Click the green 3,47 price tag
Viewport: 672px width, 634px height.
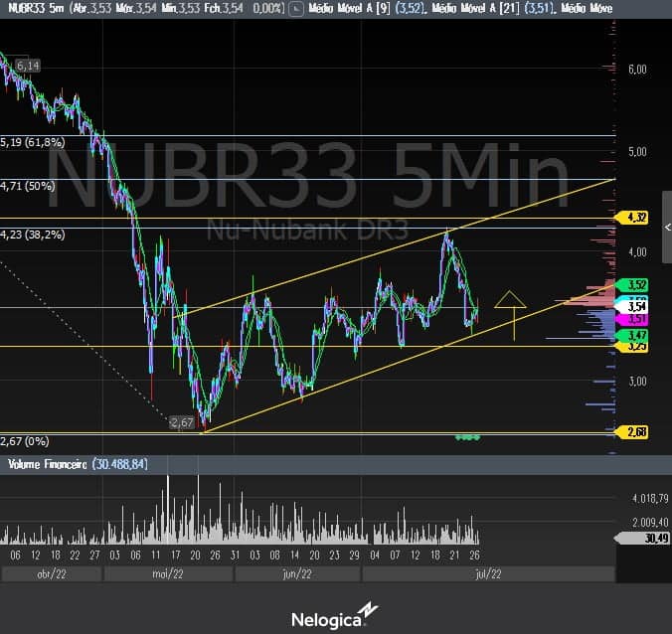click(637, 338)
